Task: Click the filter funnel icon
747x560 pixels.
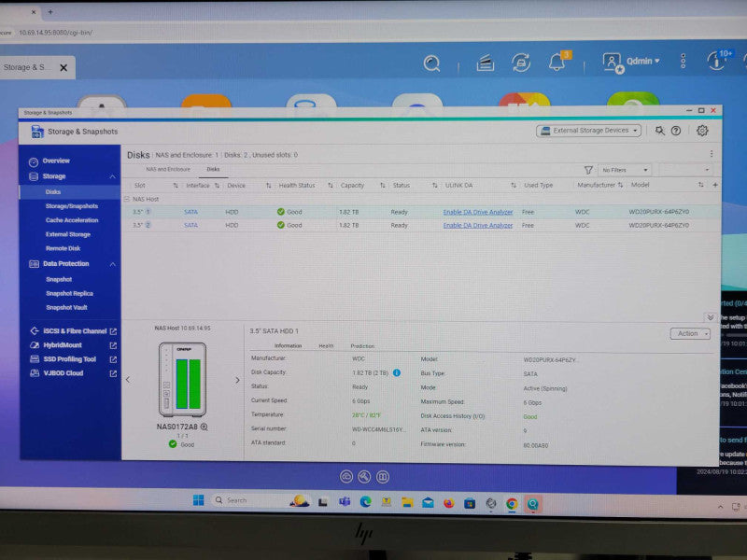Action: pos(588,170)
